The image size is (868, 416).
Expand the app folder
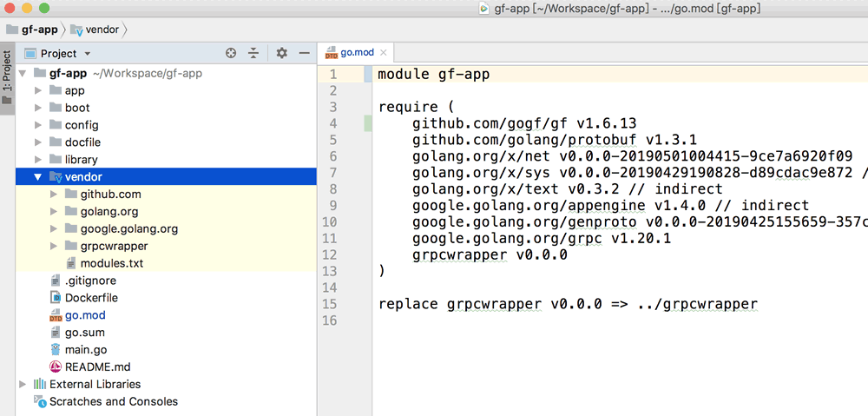(38, 90)
